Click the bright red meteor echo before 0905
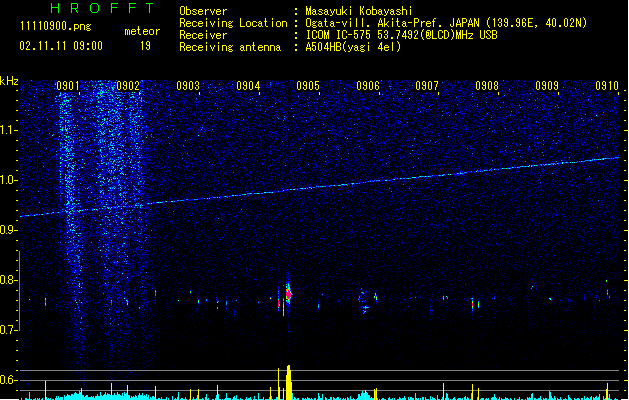The height and width of the screenshot is (400, 629). coord(288,294)
